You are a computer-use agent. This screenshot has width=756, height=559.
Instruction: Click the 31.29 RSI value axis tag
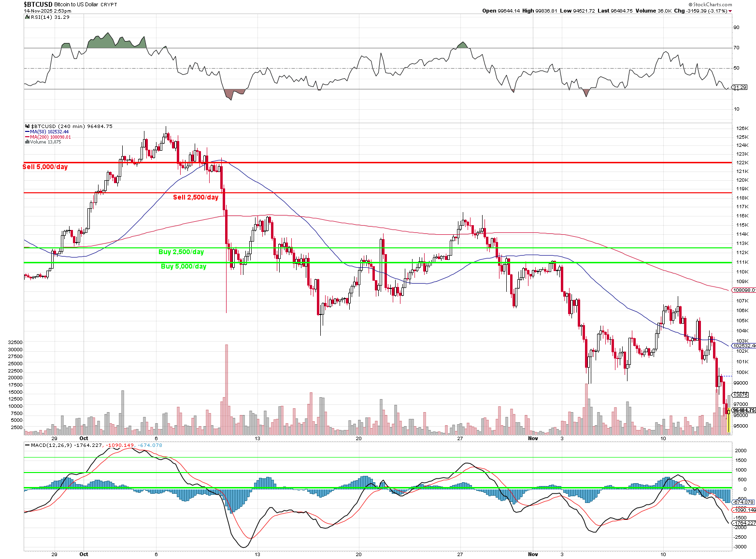740,87
